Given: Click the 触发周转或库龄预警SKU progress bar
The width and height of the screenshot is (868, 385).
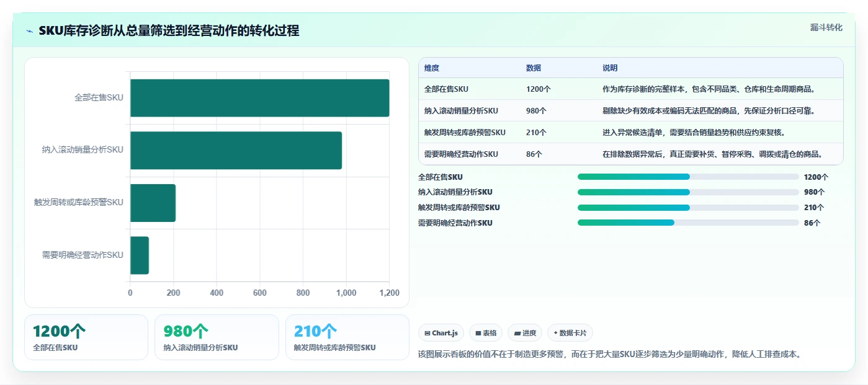Looking at the screenshot, I should (x=688, y=208).
